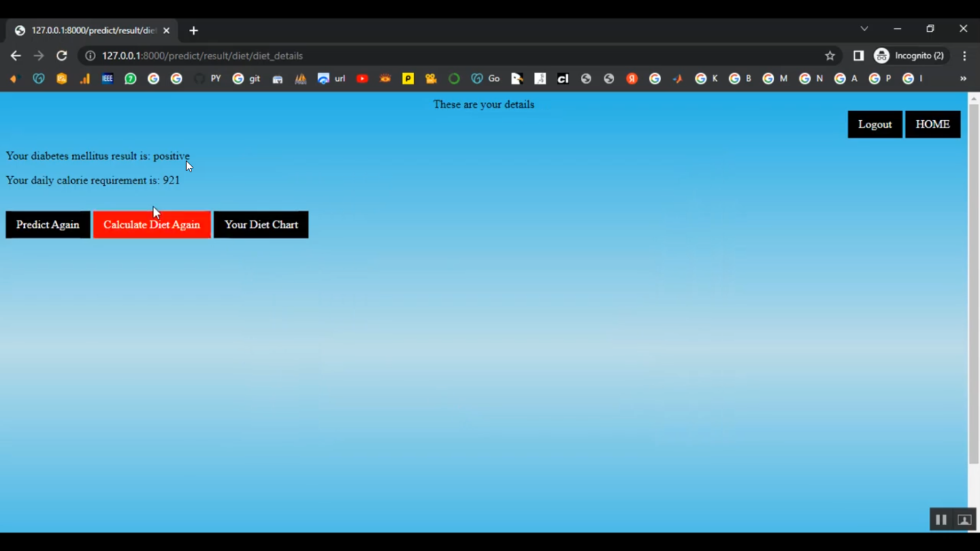Open the browser side panel icon
The height and width of the screenshot is (551, 980).
(x=858, y=56)
